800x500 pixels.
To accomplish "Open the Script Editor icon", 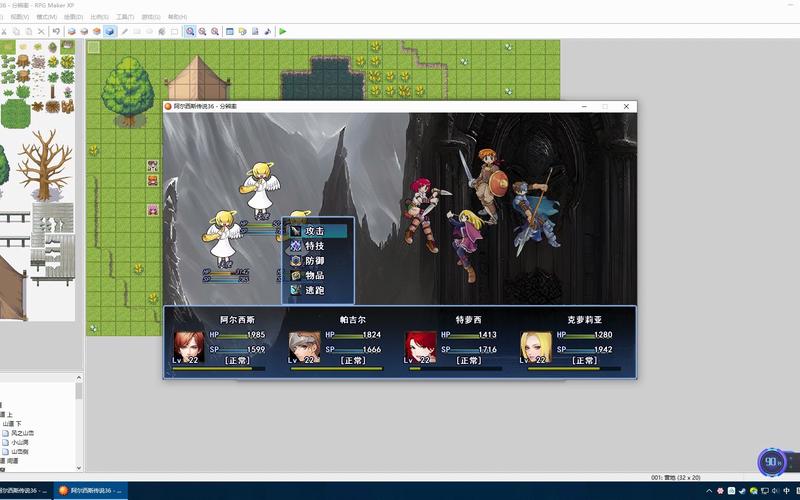I will coord(255,32).
